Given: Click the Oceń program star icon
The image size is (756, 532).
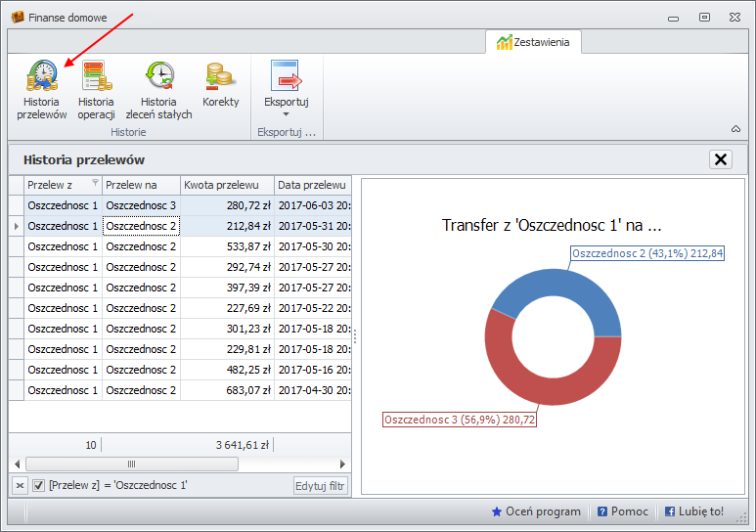Looking at the screenshot, I should 497,511.
